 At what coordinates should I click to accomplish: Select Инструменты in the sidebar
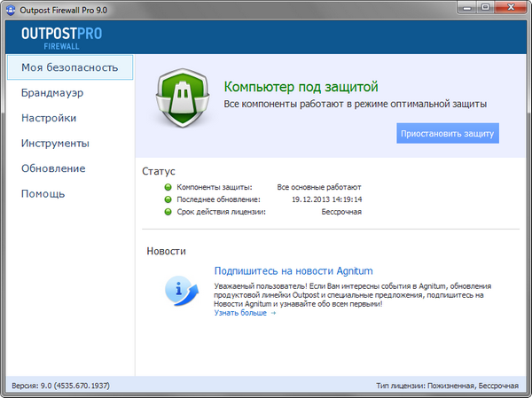55,144
